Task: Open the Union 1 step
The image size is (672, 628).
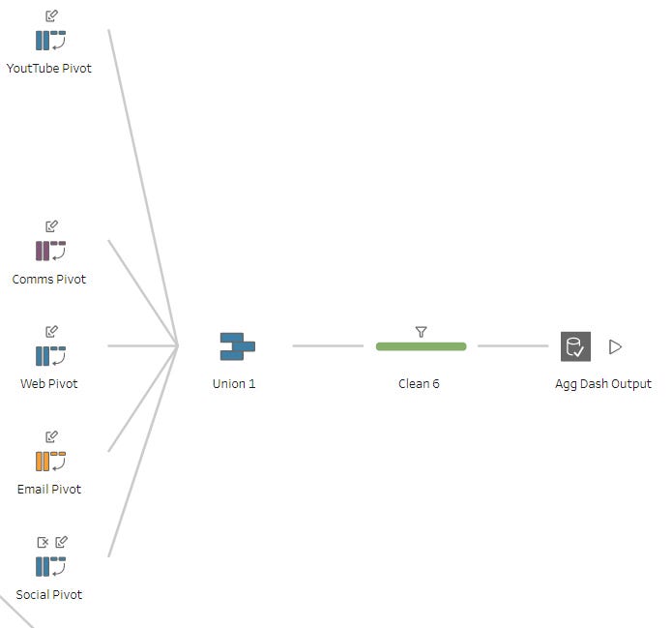Action: tap(237, 346)
